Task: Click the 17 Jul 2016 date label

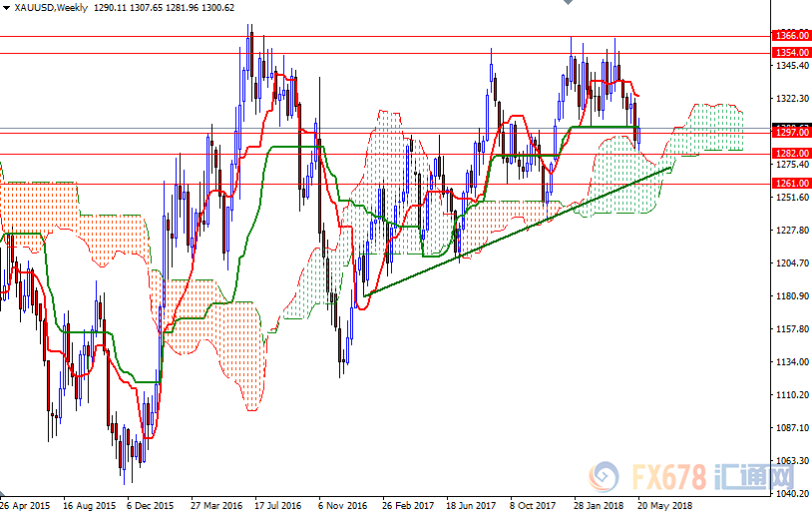Action: tap(278, 505)
